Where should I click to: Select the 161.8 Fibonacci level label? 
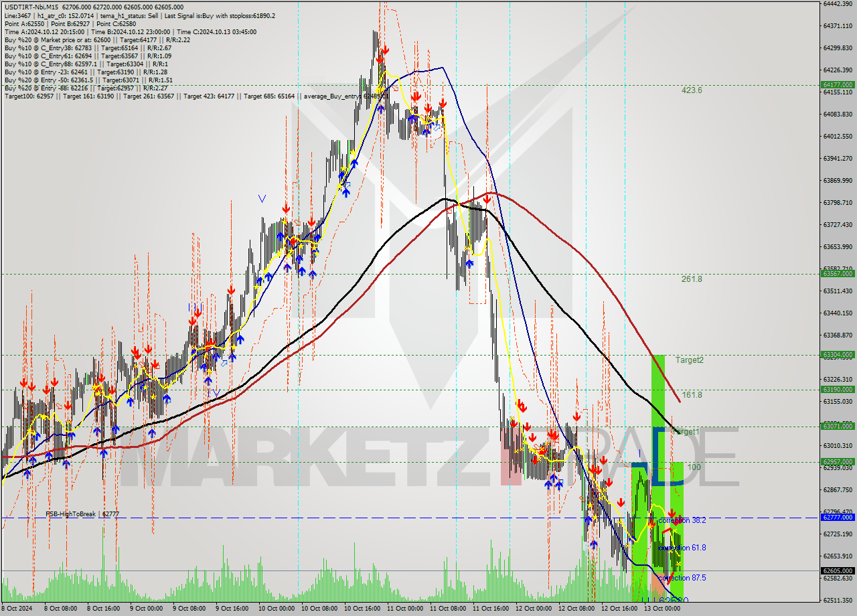tap(692, 395)
